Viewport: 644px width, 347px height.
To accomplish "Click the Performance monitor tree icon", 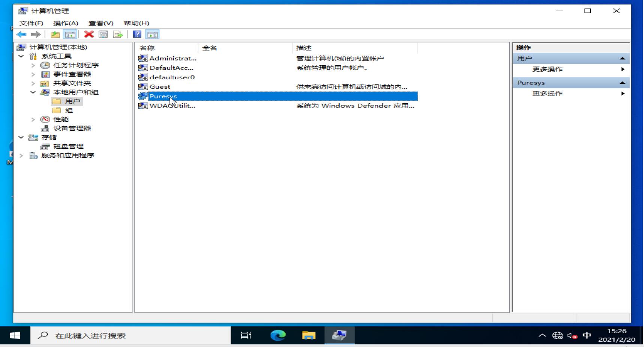I will 45,119.
